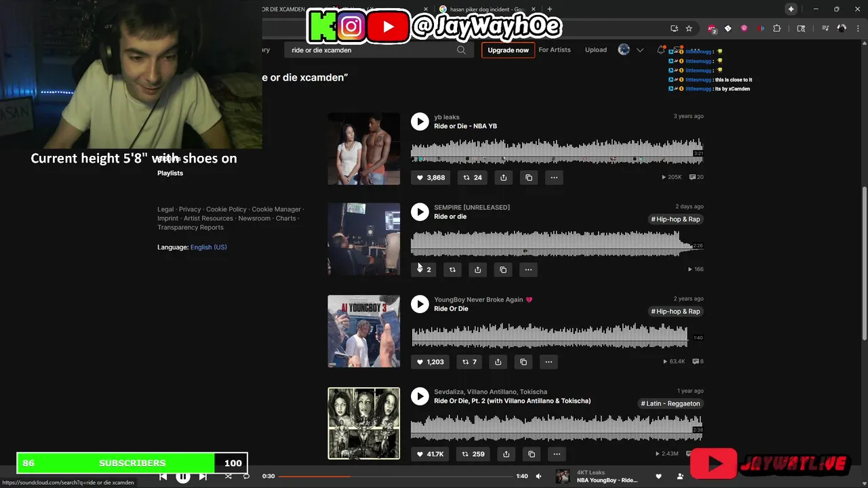Open the Transparency Reports link

tap(191, 228)
